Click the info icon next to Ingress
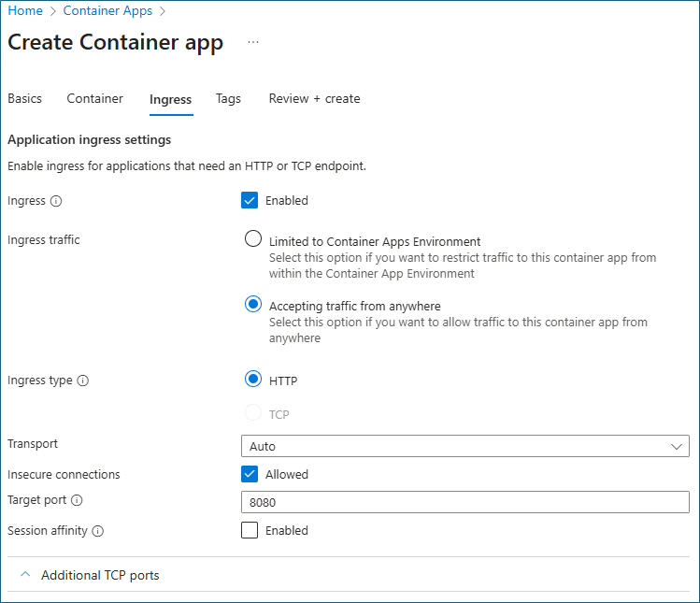The height and width of the screenshot is (603, 700). pyautogui.click(x=56, y=201)
